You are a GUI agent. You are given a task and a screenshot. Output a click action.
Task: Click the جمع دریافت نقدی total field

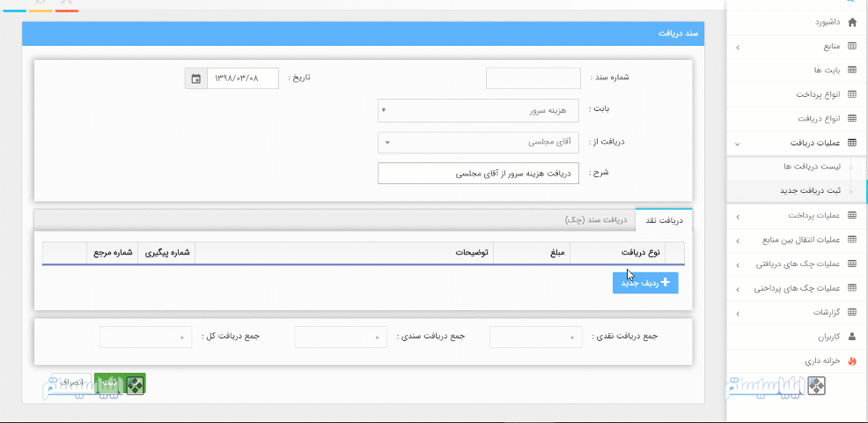(x=536, y=337)
